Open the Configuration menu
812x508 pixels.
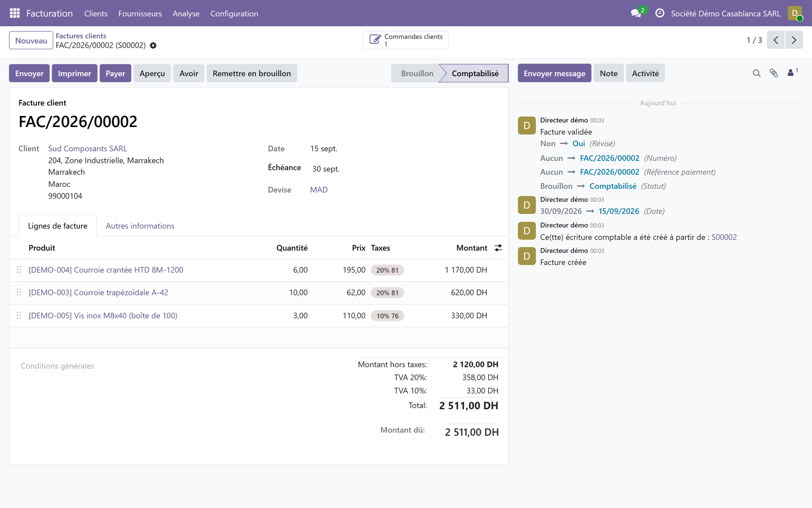pos(234,14)
